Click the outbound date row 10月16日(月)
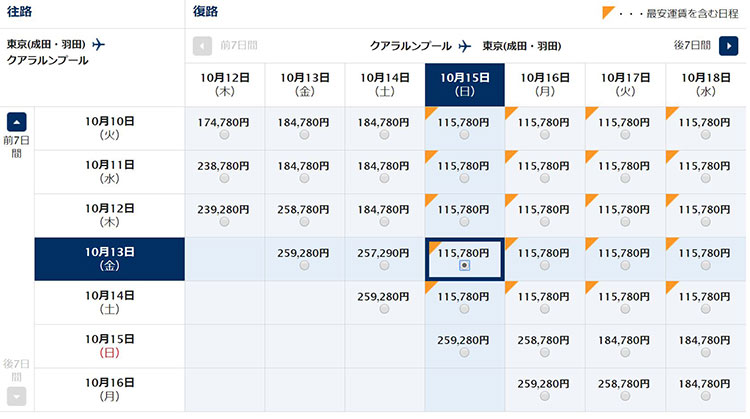The height and width of the screenshot is (419, 750). (x=110, y=389)
